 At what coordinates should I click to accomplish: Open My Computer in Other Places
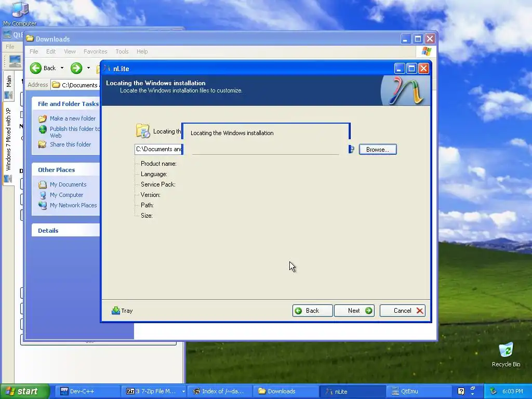click(66, 195)
